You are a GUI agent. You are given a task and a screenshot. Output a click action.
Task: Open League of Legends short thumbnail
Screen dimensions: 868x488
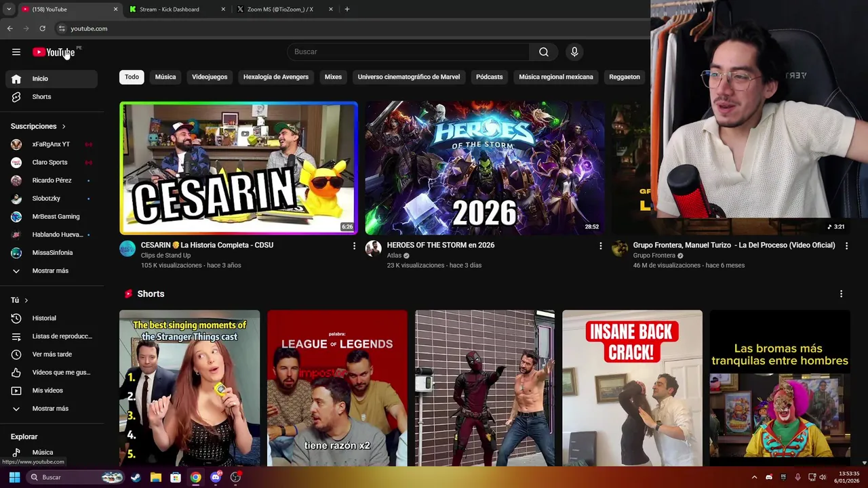[x=337, y=388]
